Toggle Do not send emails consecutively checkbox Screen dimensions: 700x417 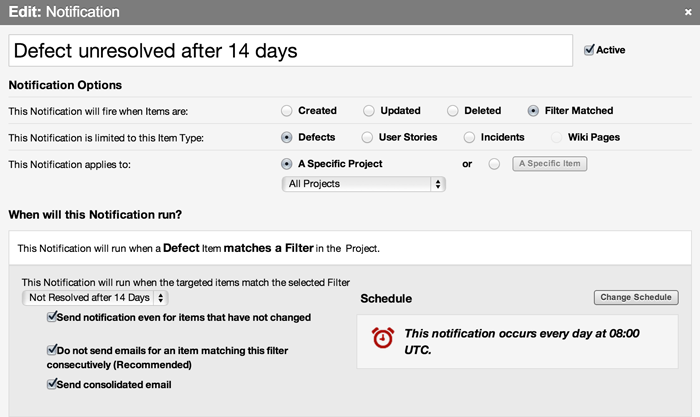point(52,350)
